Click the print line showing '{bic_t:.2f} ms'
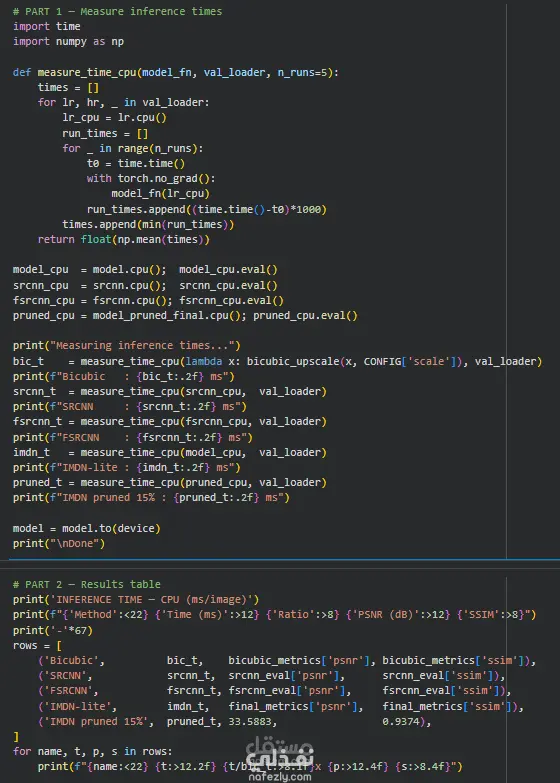The width and height of the screenshot is (560, 783). pyautogui.click(x=123, y=377)
